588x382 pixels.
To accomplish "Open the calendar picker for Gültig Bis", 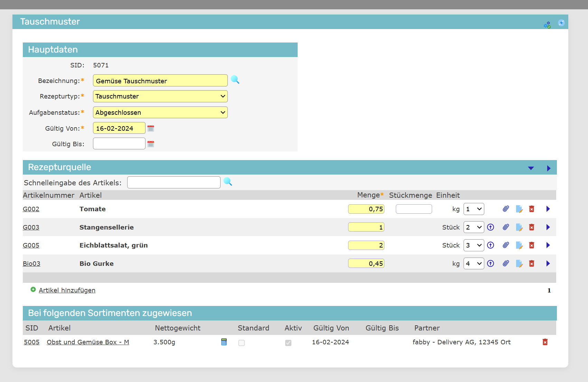I will [x=151, y=144].
